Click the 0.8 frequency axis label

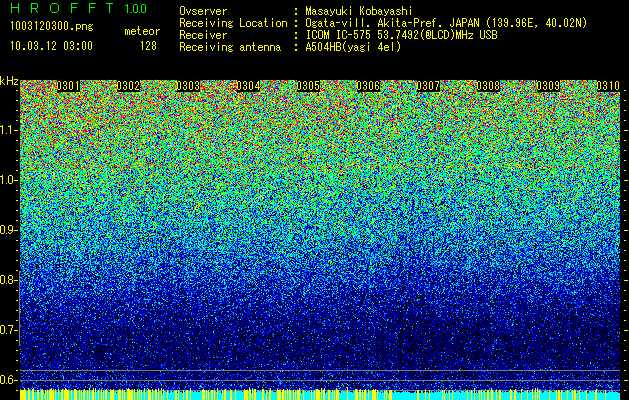(x=8, y=280)
